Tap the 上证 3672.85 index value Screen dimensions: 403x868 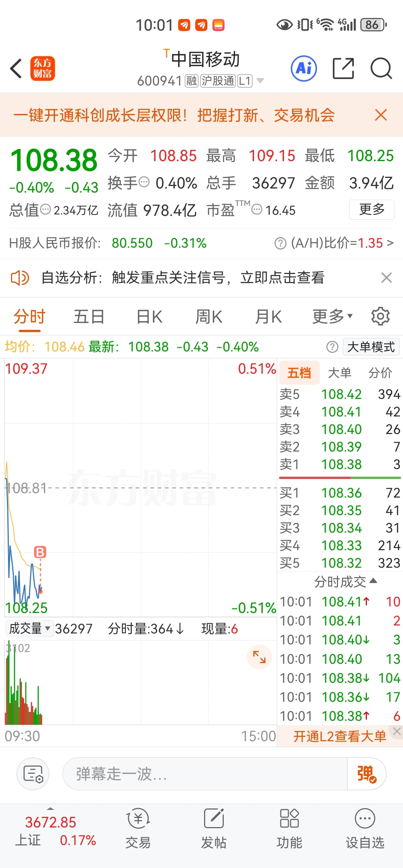tap(50, 822)
